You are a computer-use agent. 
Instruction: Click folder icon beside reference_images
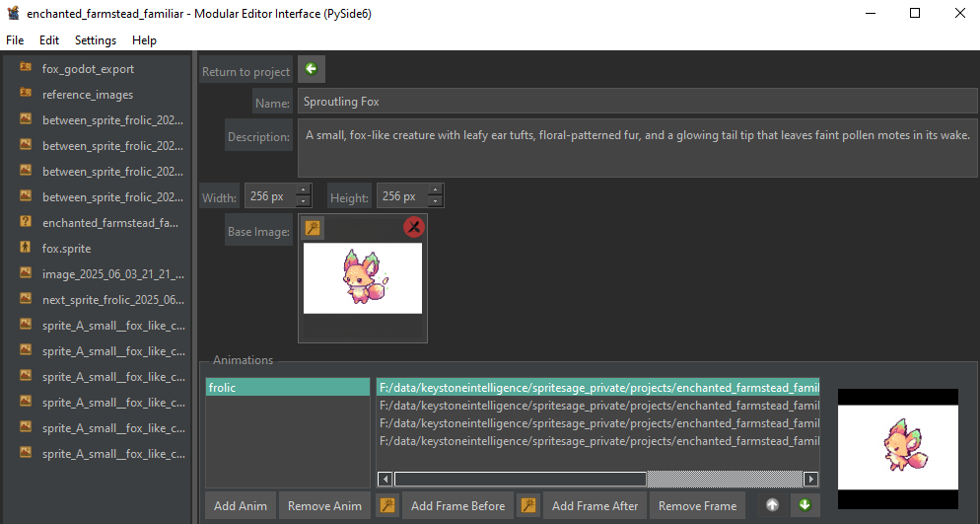click(26, 93)
